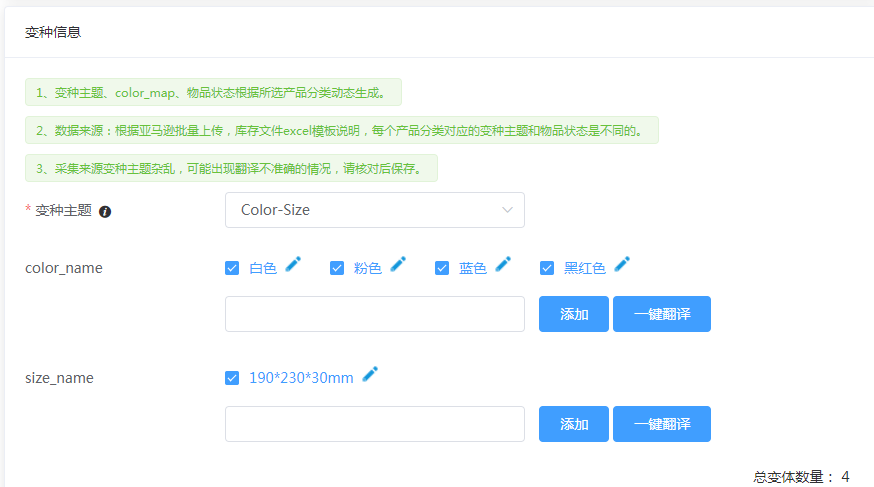Click the info icon beside 变种主题
The width and height of the screenshot is (874, 487).
click(x=105, y=212)
